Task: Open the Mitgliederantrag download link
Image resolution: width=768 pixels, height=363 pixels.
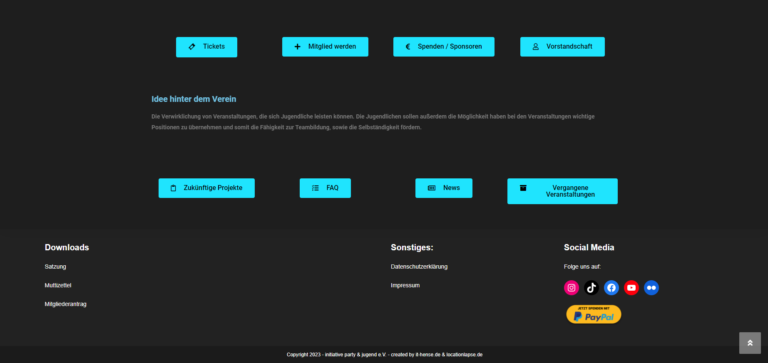Action: click(x=66, y=304)
